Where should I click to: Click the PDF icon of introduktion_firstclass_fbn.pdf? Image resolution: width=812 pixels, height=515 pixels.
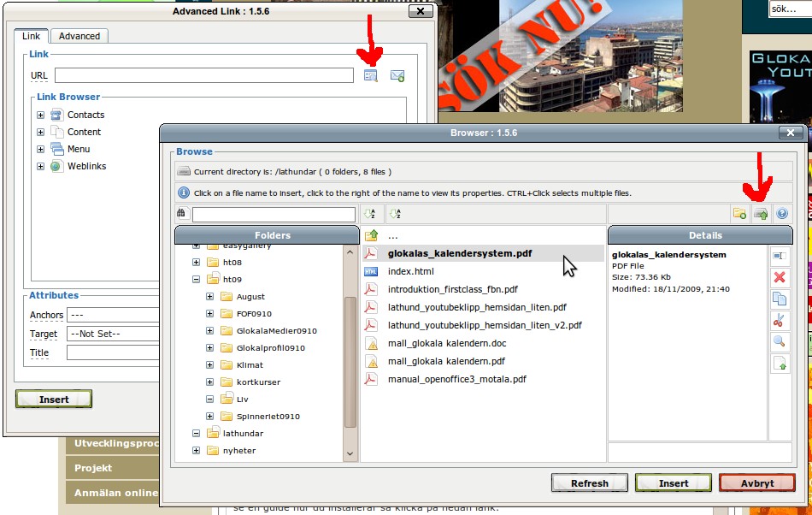370,289
